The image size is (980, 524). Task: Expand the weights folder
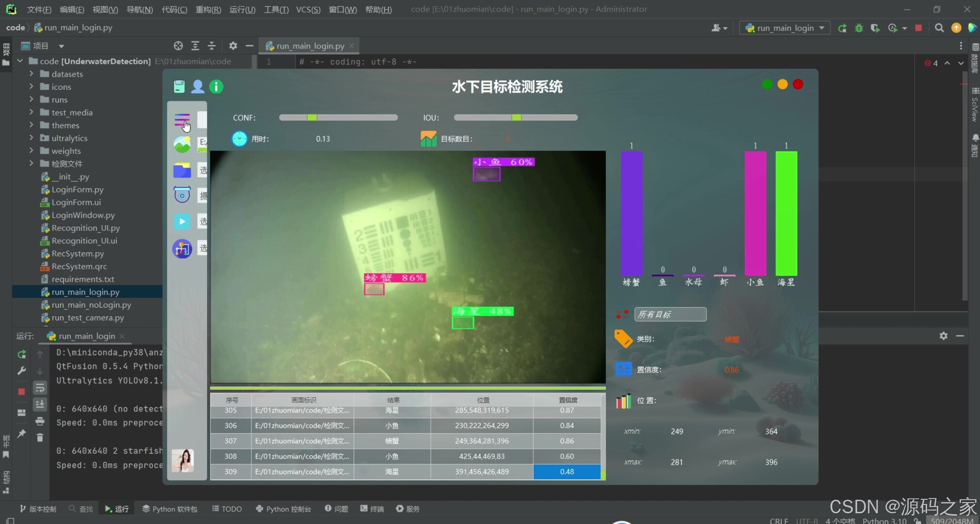click(32, 151)
